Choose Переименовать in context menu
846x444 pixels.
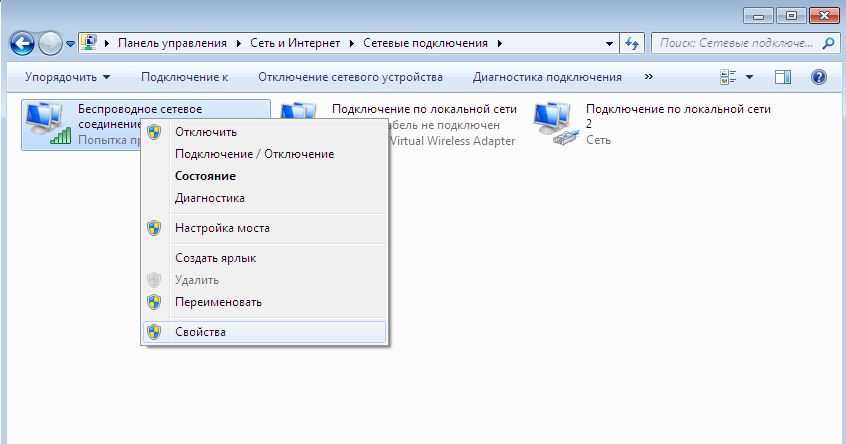[x=265, y=302]
